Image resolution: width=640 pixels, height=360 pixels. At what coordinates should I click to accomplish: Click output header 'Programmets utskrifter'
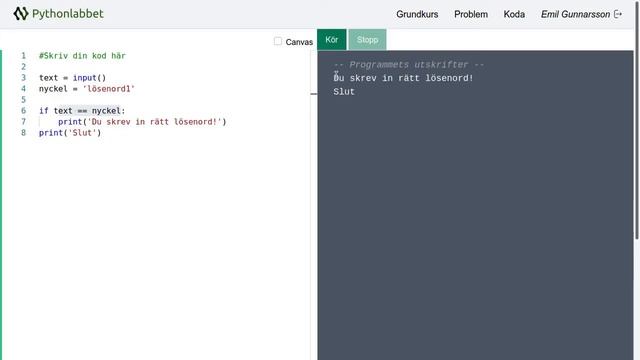point(409,64)
